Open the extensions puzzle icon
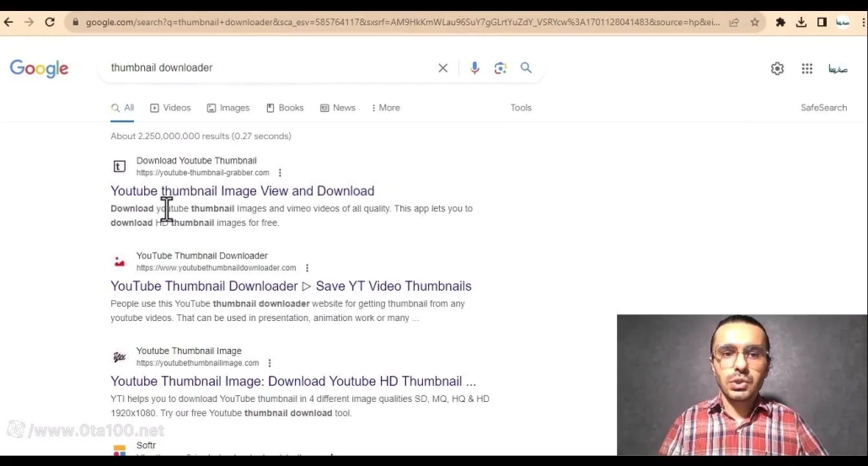The width and height of the screenshot is (868, 466). 780,22
